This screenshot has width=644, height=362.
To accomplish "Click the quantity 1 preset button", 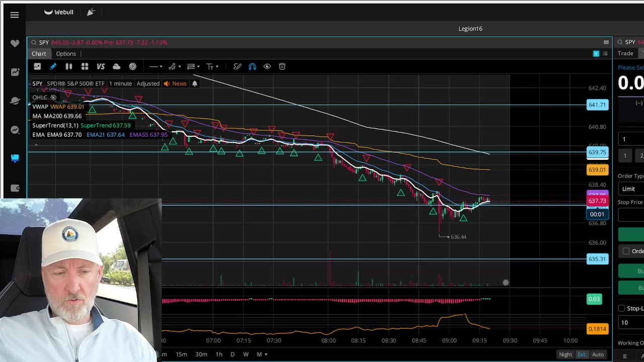I will click(625, 156).
